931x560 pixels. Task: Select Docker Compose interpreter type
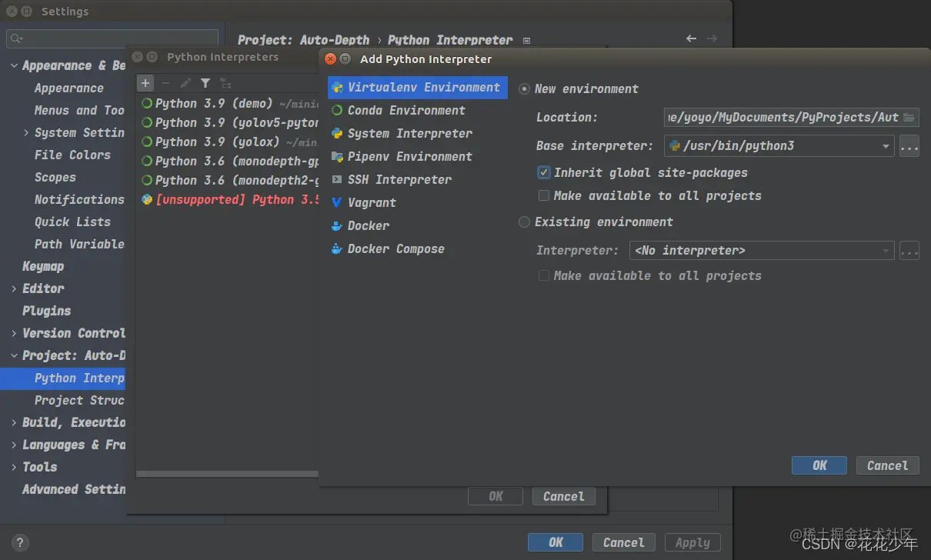[417, 248]
